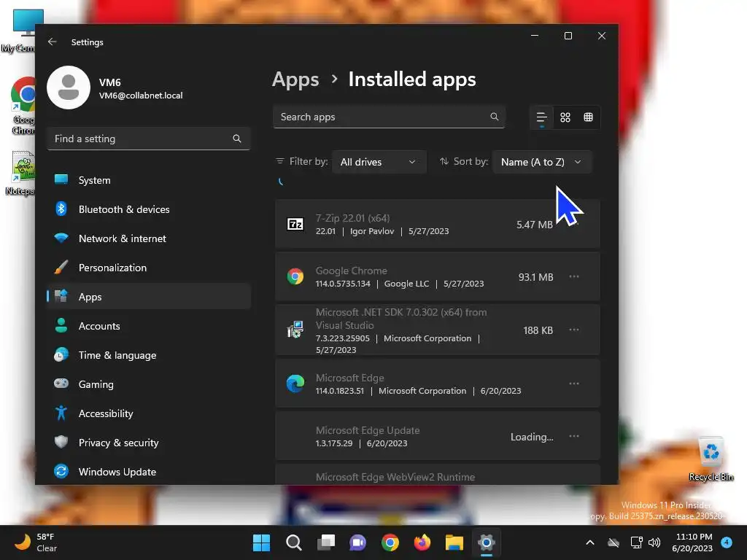Open more options for Microsoft .NET SDK

point(574,330)
